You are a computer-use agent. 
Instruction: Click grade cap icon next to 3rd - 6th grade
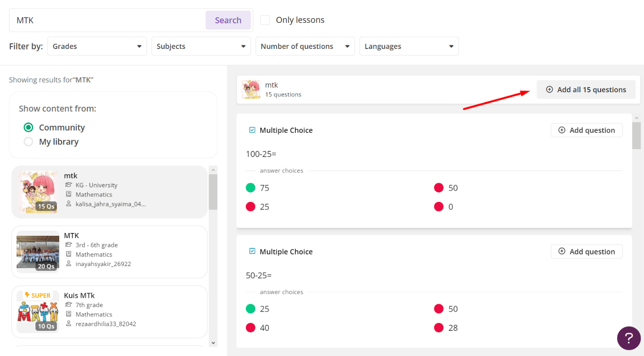69,245
